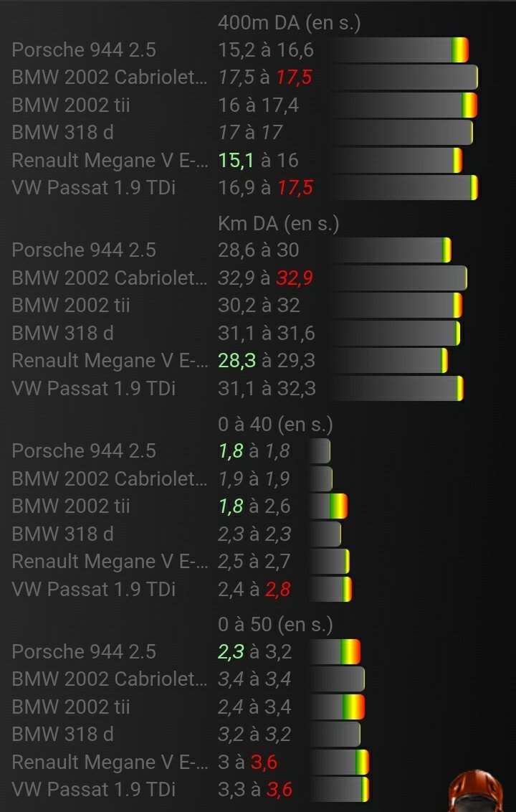
Task: Tap VW Passat 1.9 TDi in 0 à 50 section
Action: click(94, 790)
